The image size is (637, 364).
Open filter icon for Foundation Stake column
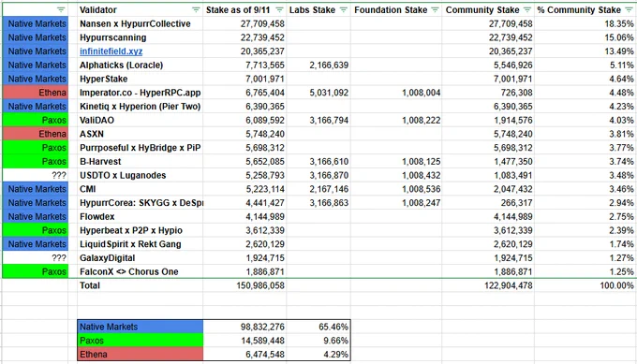[435, 9]
